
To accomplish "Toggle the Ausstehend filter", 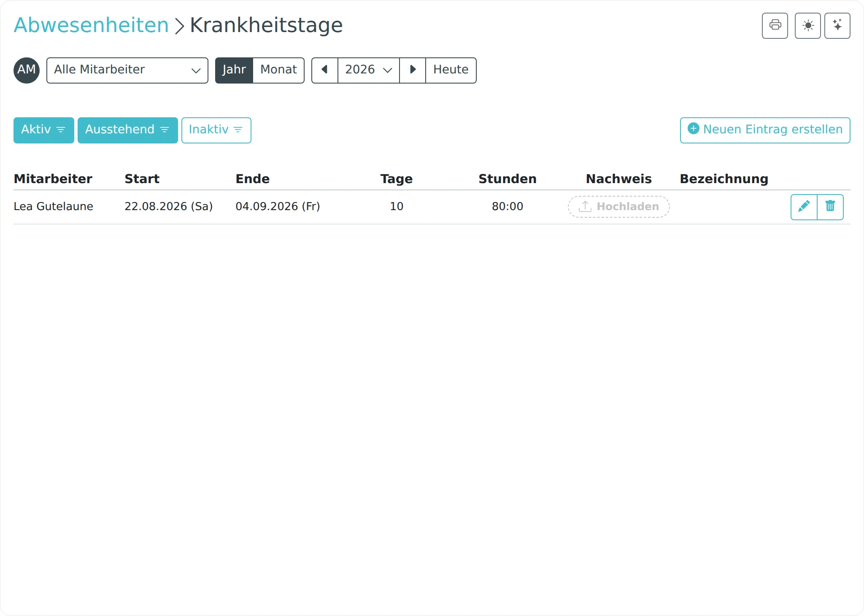I will [x=128, y=130].
